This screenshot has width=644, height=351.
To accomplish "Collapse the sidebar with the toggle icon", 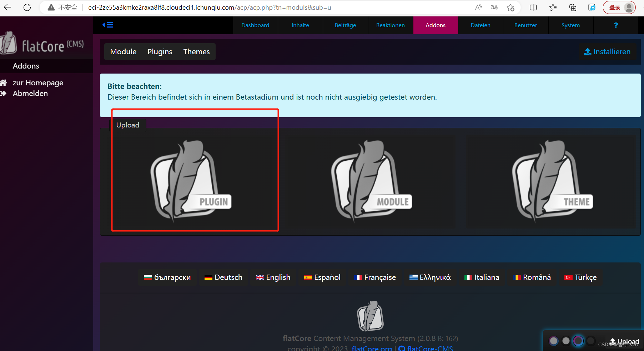I will [x=108, y=25].
